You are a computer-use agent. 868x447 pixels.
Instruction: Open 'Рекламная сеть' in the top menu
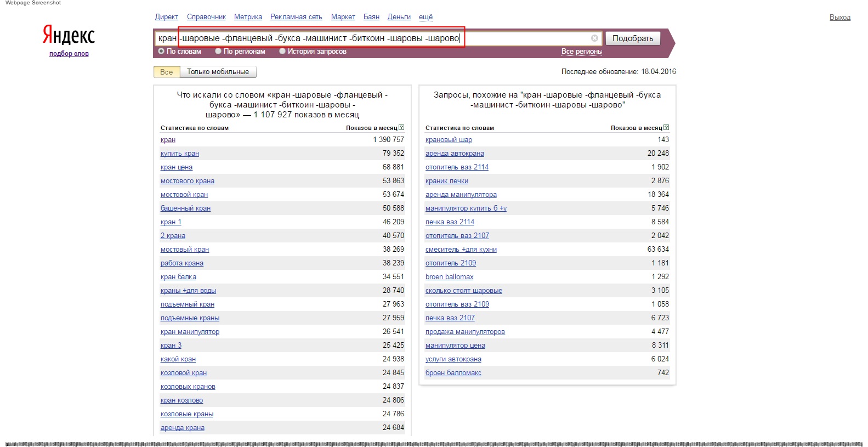pos(296,17)
